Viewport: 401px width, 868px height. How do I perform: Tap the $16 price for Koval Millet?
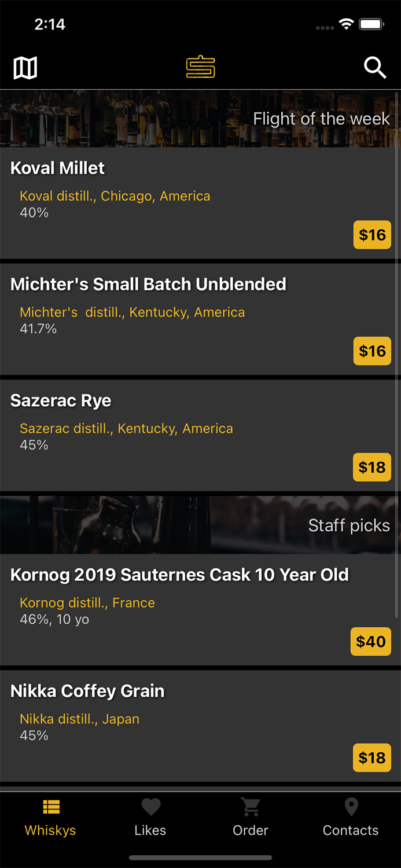(x=372, y=235)
